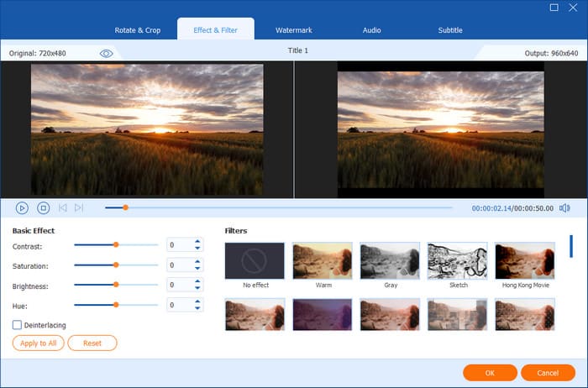Select the No effect filter
This screenshot has width=588, height=388.
point(255,261)
